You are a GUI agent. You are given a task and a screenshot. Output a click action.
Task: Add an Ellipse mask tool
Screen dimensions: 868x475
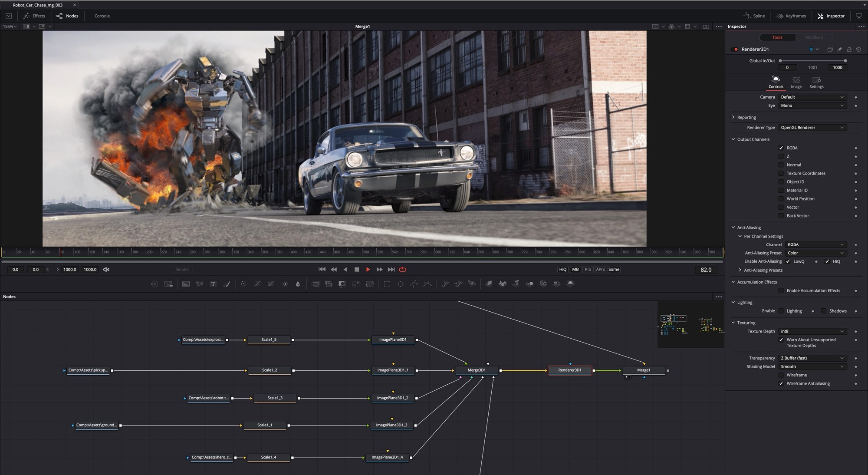(401, 284)
